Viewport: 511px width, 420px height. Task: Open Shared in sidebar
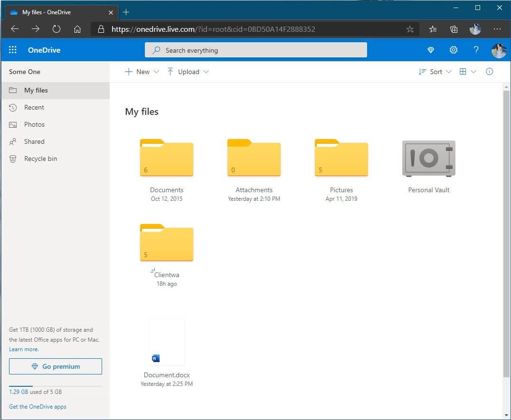coord(56,141)
